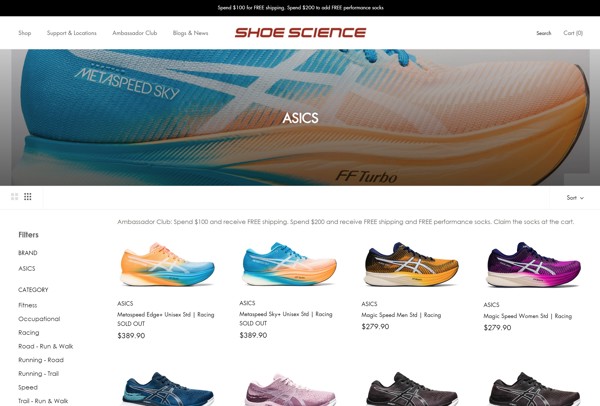Go to Ambassador Club page
Viewport: 600px width, 406px height.
pyautogui.click(x=135, y=33)
